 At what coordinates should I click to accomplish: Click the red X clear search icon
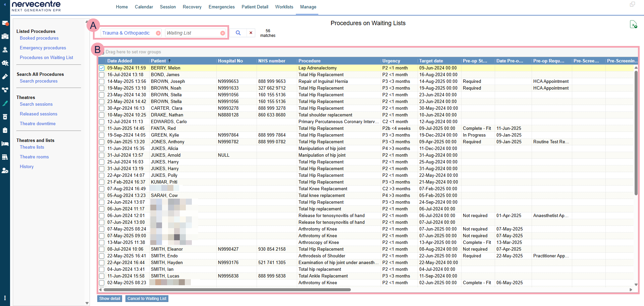click(x=251, y=33)
